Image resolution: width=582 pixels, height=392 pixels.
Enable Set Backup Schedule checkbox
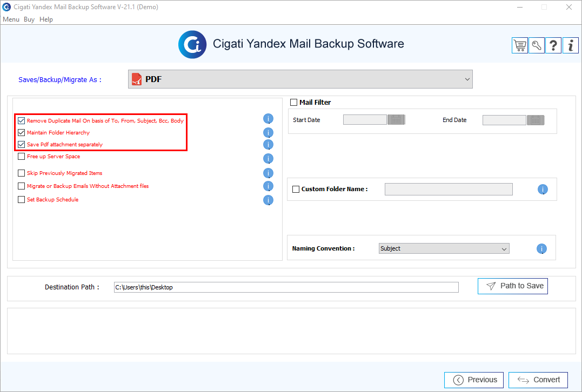[x=22, y=199]
